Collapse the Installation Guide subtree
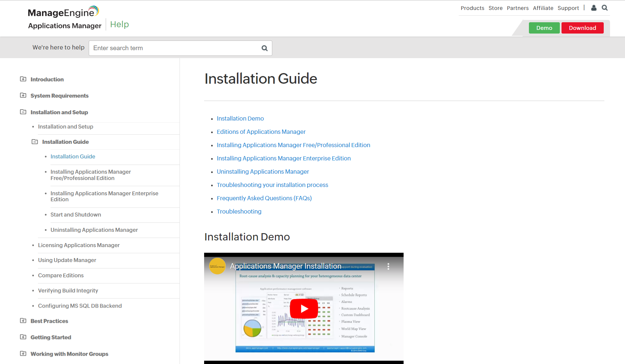The width and height of the screenshot is (625, 364). (x=35, y=142)
